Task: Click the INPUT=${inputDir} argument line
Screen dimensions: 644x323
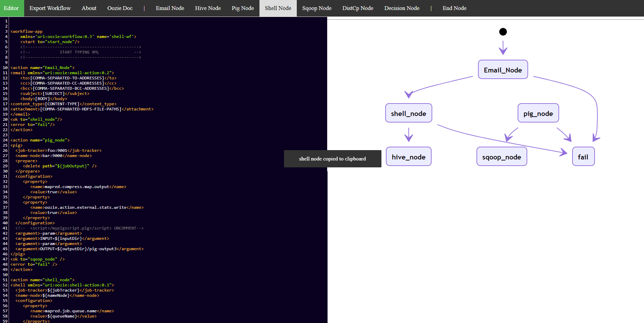Action: pyautogui.click(x=62, y=238)
